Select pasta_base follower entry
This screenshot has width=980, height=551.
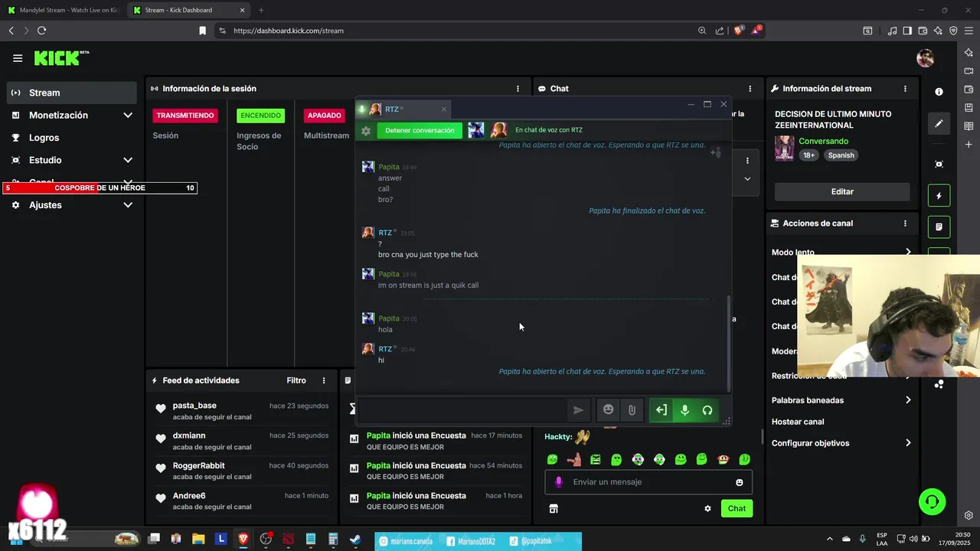pos(242,411)
